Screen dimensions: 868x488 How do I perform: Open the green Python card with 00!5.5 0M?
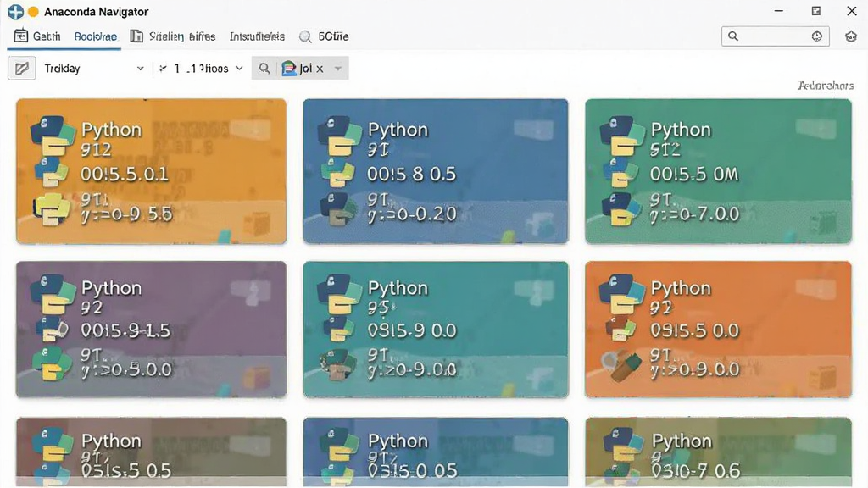(x=718, y=171)
